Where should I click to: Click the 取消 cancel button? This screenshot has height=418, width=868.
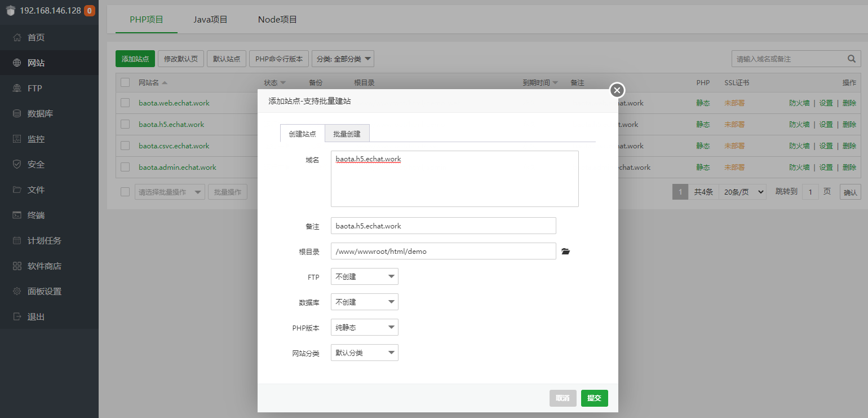point(563,398)
